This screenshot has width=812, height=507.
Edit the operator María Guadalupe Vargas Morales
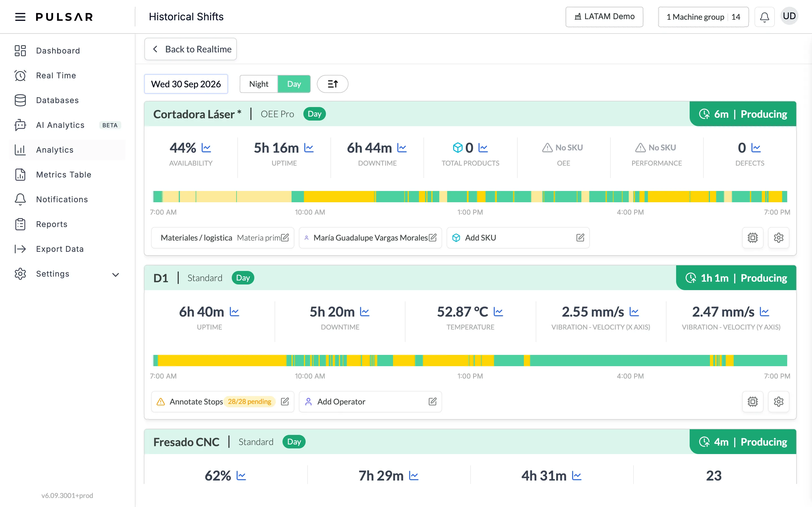(x=433, y=238)
